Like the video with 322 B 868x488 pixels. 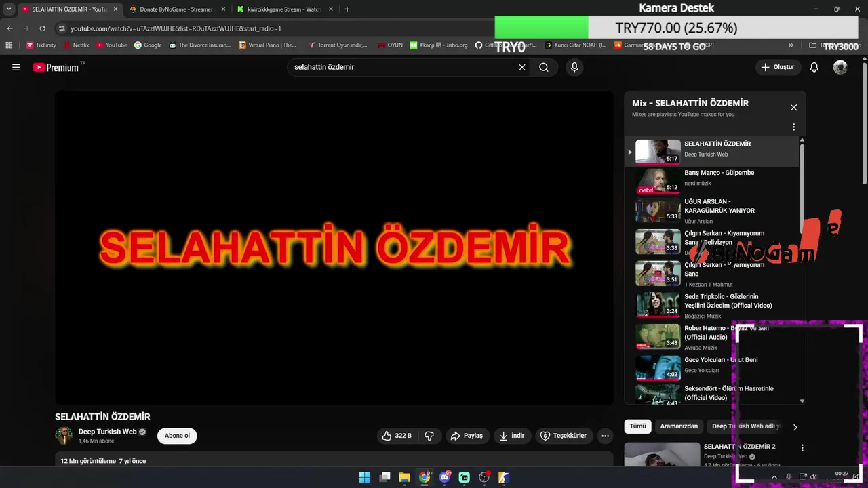397,436
